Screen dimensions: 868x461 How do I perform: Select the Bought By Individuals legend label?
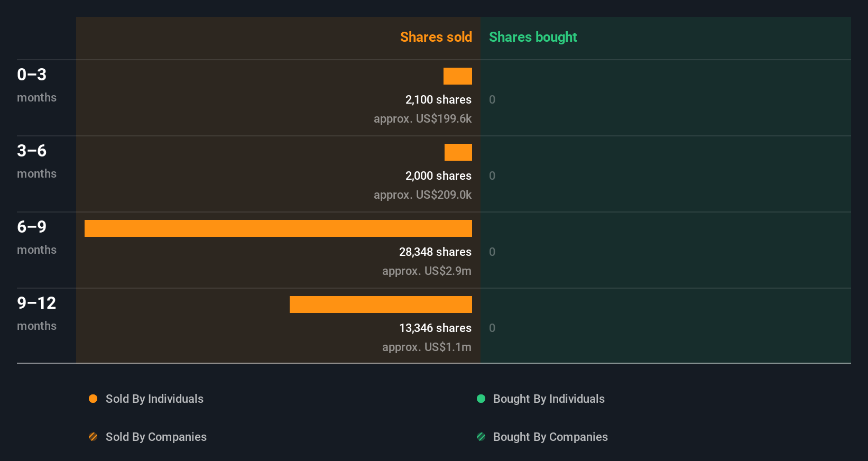[x=549, y=399]
